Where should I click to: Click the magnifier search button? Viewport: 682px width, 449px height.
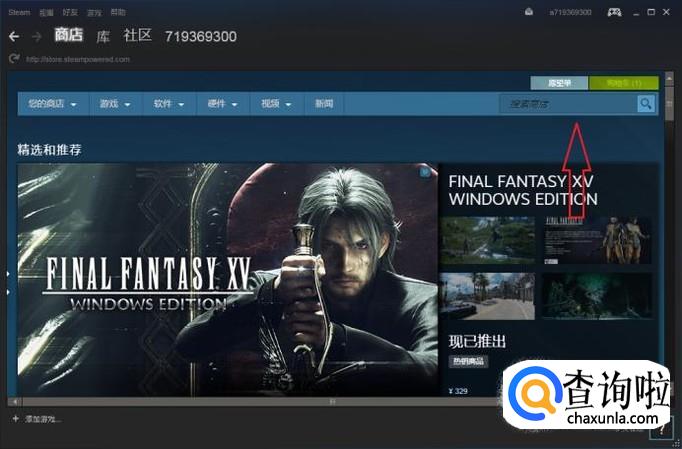point(646,104)
